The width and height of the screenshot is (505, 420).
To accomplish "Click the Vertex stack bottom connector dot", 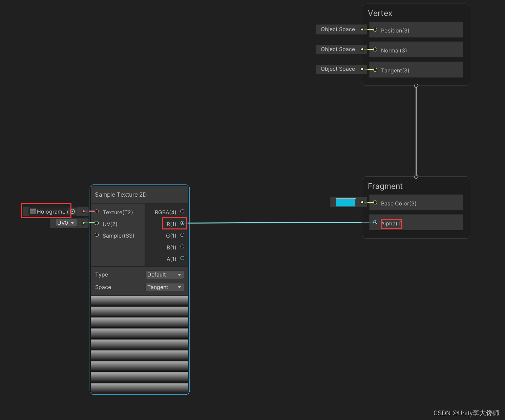I will pos(416,86).
